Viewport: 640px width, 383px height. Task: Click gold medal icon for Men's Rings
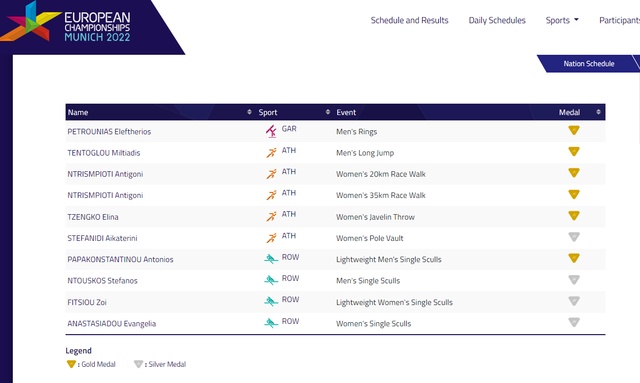[x=574, y=130]
